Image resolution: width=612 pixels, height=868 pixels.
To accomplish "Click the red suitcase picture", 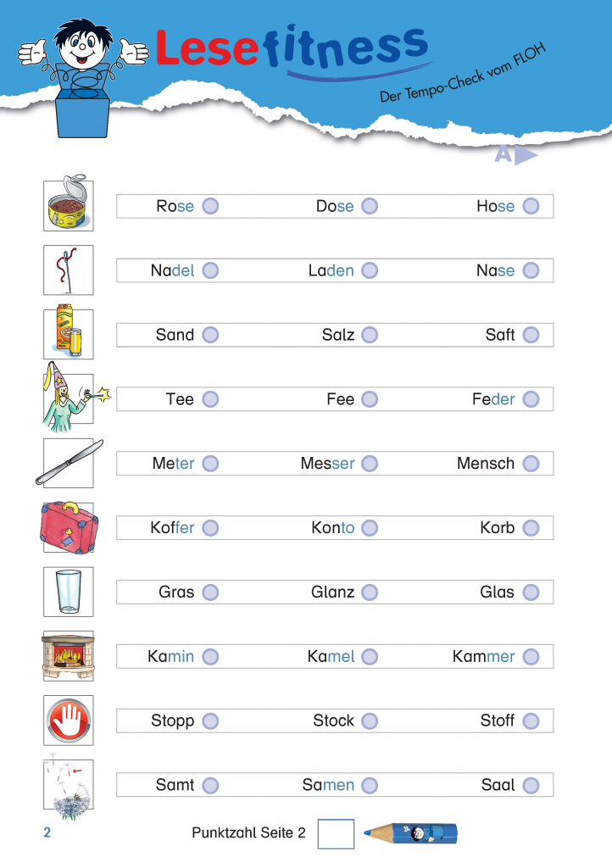I will tap(68, 527).
